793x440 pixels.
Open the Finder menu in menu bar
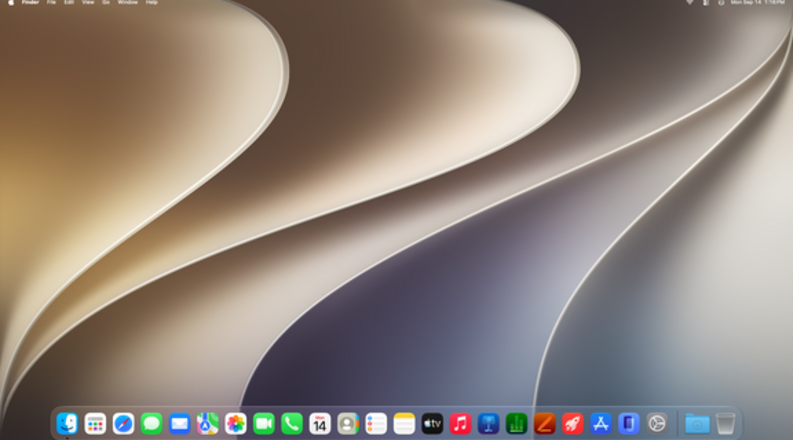pyautogui.click(x=30, y=3)
